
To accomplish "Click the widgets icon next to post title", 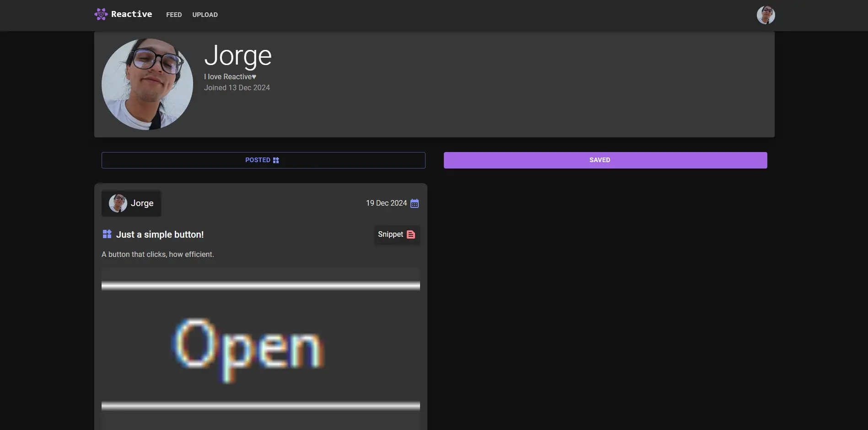I will point(107,234).
